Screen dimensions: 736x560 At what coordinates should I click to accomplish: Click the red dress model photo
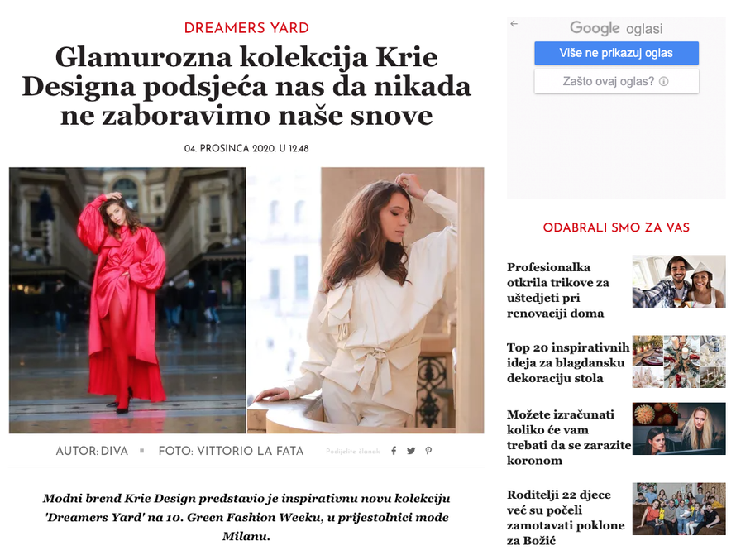(127, 300)
